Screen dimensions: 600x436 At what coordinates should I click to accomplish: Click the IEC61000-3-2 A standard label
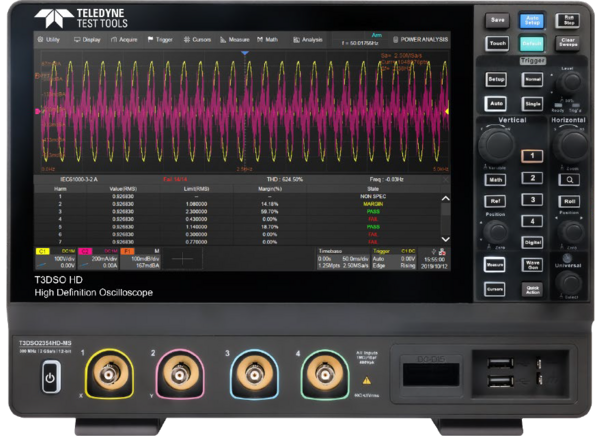[x=79, y=180]
